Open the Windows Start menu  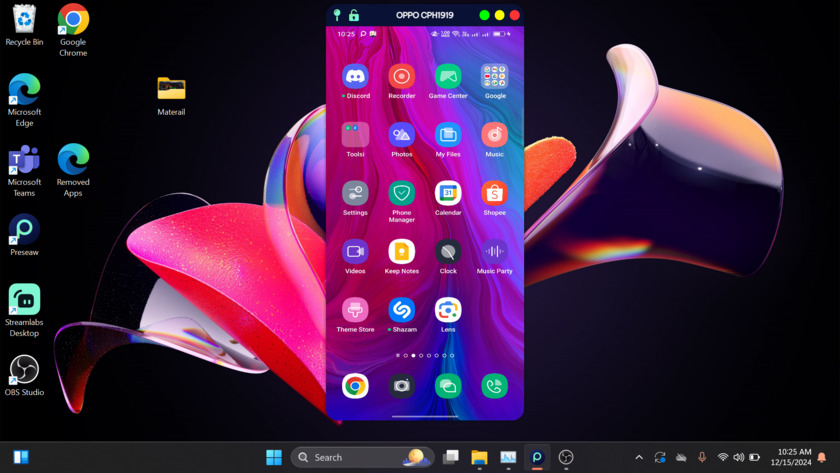(x=274, y=457)
